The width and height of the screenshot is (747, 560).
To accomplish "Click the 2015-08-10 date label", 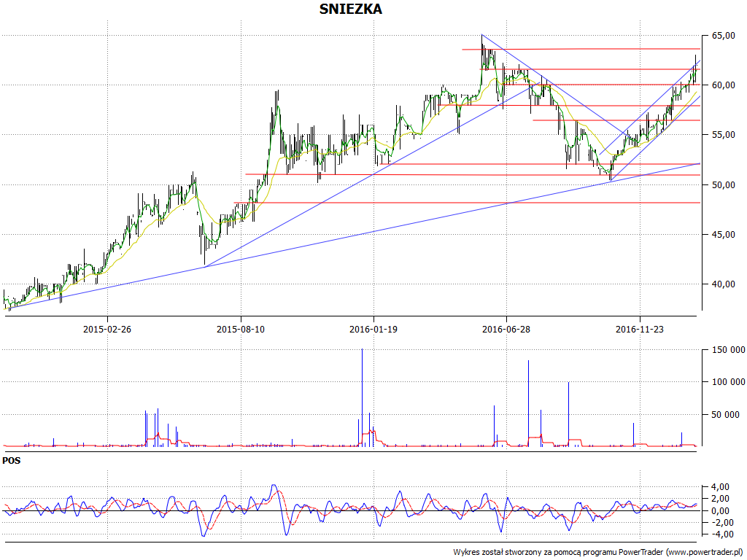I will (241, 329).
